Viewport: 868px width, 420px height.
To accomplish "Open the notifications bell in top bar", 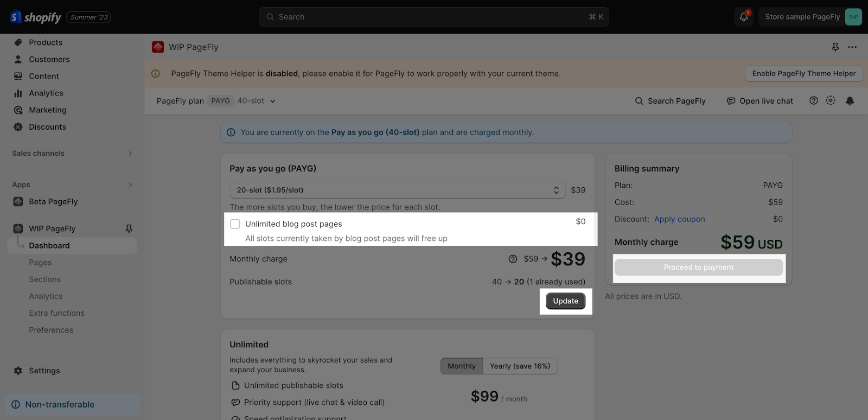I will point(744,17).
